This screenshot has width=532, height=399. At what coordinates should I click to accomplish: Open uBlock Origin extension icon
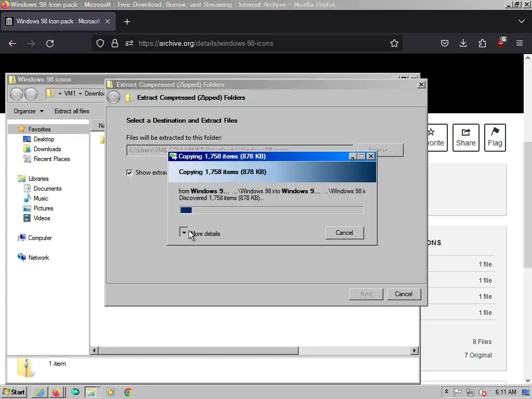pos(501,43)
